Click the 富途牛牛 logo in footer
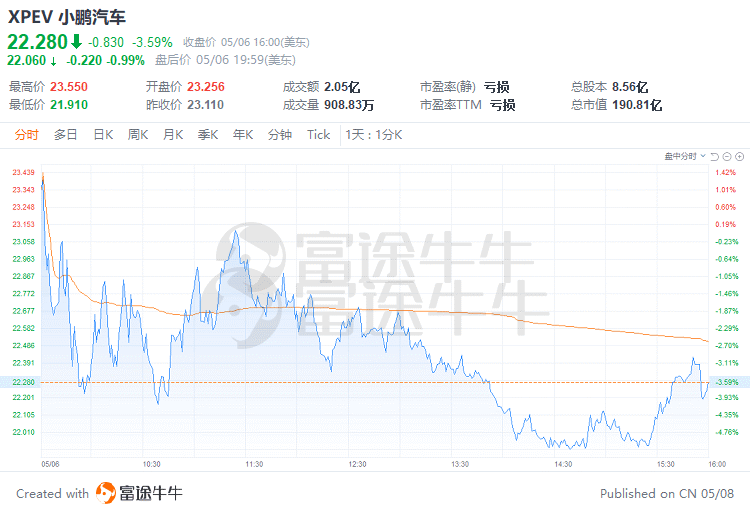This screenshot has width=750, height=514. tap(139, 493)
